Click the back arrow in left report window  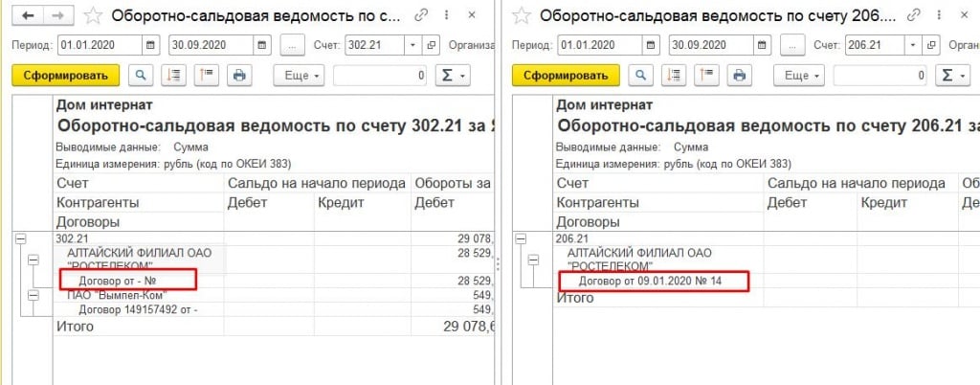click(28, 15)
